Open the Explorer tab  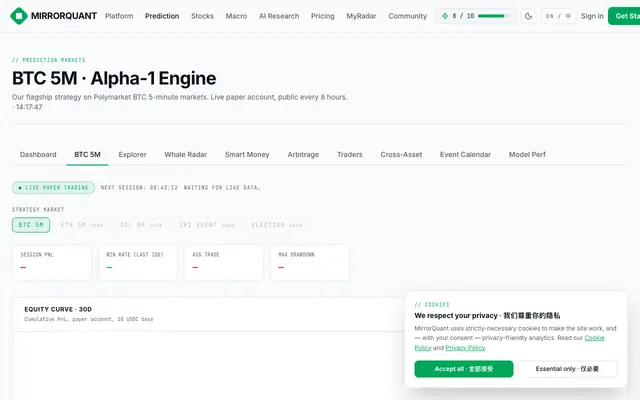[132, 155]
